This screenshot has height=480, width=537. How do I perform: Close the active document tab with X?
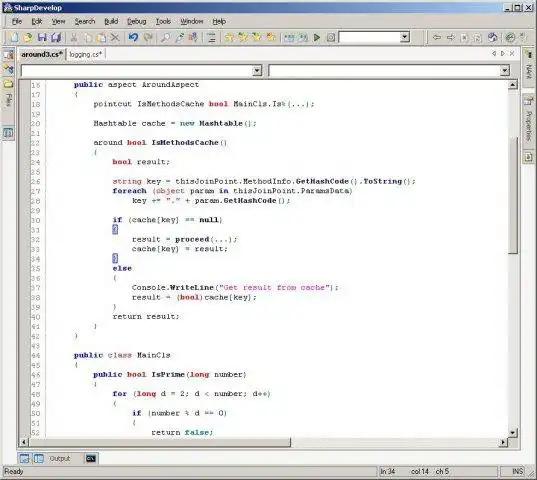(512, 53)
